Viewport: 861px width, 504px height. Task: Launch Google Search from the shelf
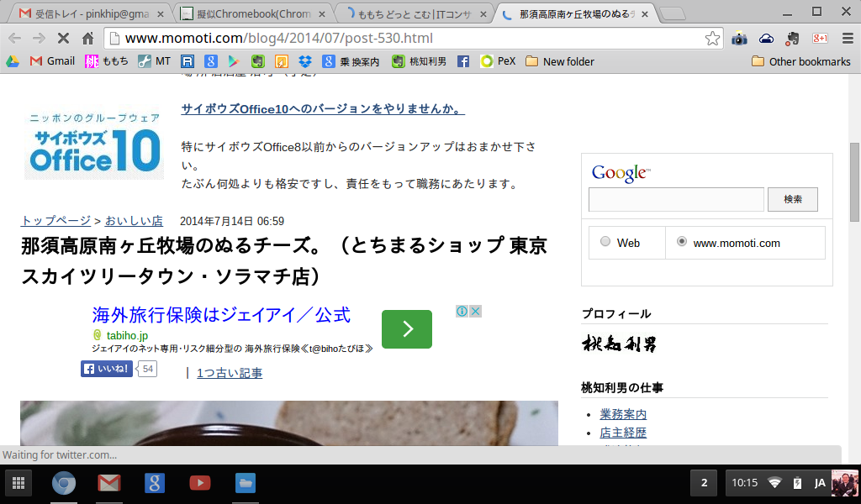click(155, 483)
